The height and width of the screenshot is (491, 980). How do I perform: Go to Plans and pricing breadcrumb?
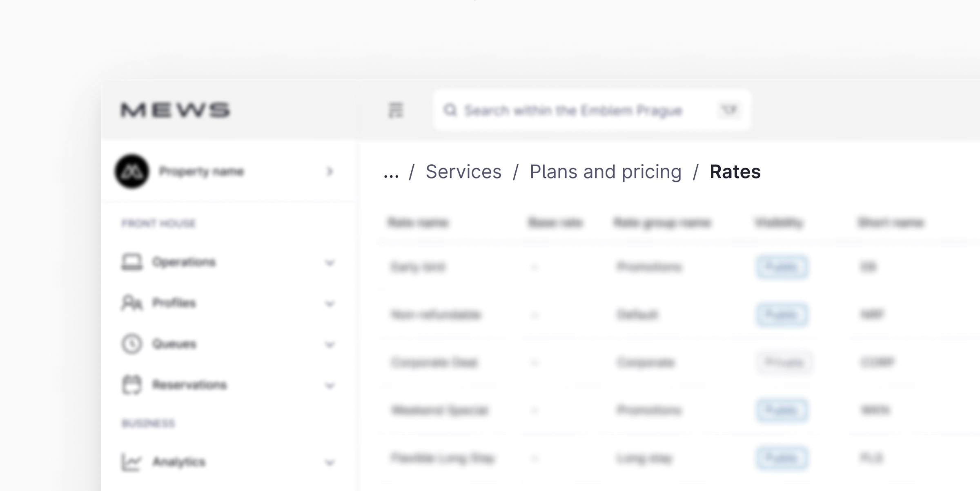click(606, 172)
